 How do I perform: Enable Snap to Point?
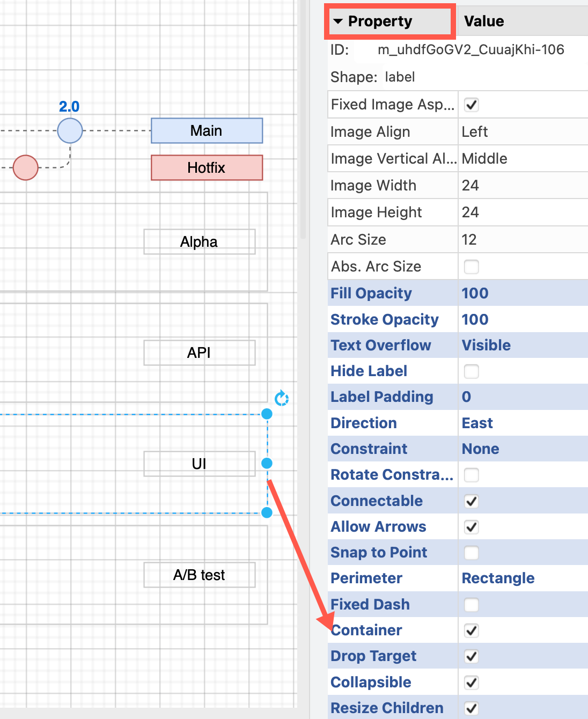click(471, 553)
